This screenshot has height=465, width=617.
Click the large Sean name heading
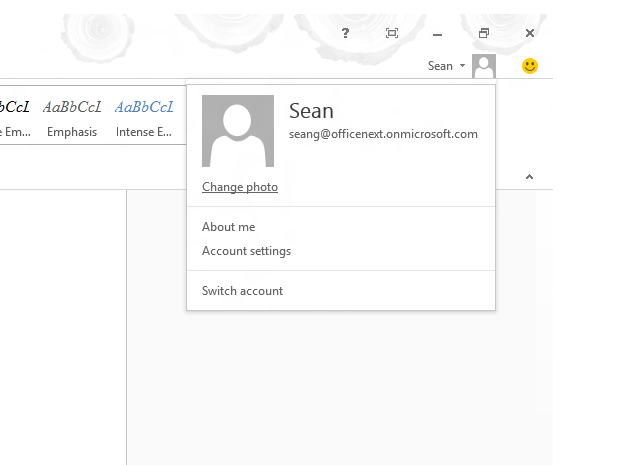coord(311,111)
